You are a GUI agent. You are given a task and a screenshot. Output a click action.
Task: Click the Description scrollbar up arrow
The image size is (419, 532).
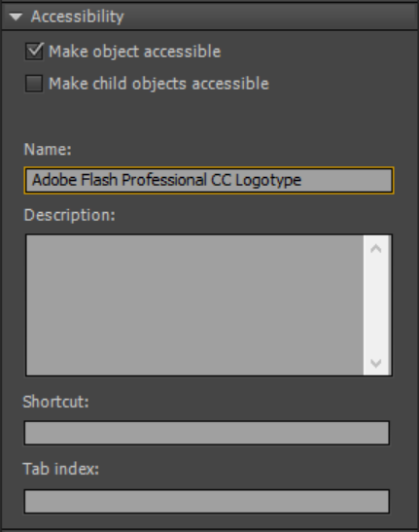click(376, 249)
